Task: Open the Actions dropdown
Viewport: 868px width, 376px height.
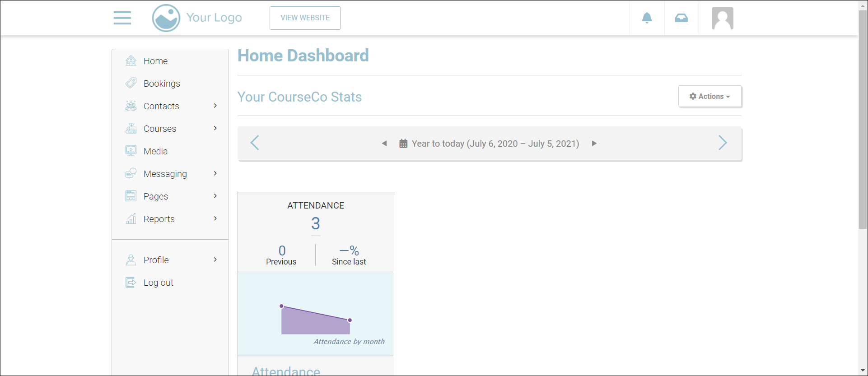Action: click(x=709, y=96)
